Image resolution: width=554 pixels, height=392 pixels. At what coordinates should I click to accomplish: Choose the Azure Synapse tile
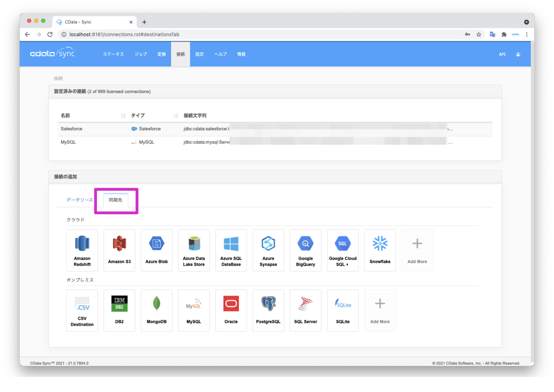[268, 250]
